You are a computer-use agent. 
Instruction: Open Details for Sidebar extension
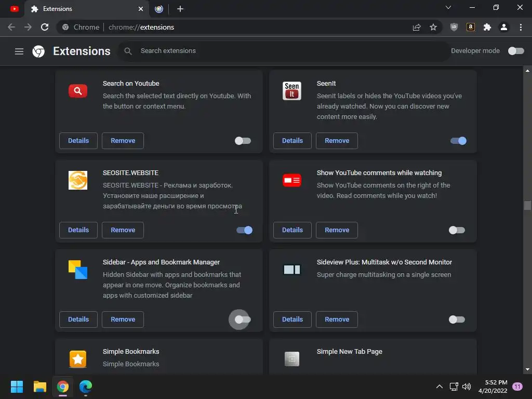78,320
